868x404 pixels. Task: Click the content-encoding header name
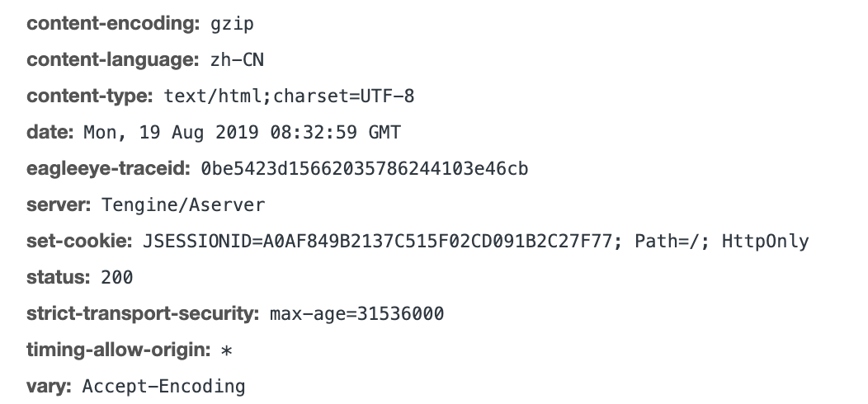113,24
